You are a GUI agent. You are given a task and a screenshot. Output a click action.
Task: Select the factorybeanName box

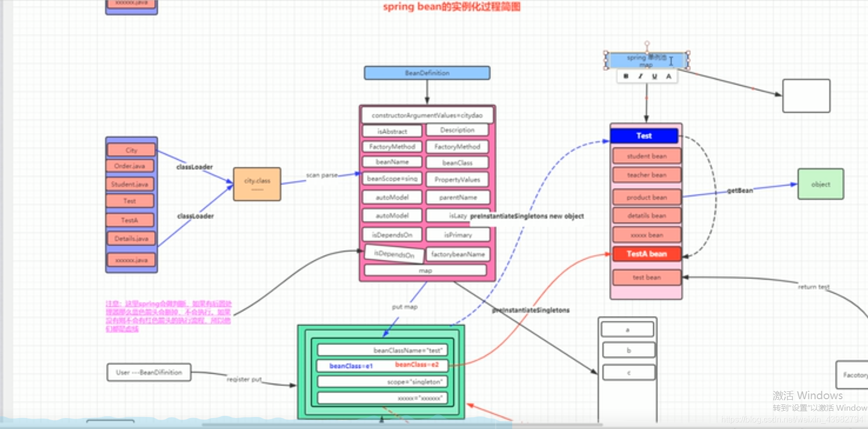pyautogui.click(x=458, y=254)
